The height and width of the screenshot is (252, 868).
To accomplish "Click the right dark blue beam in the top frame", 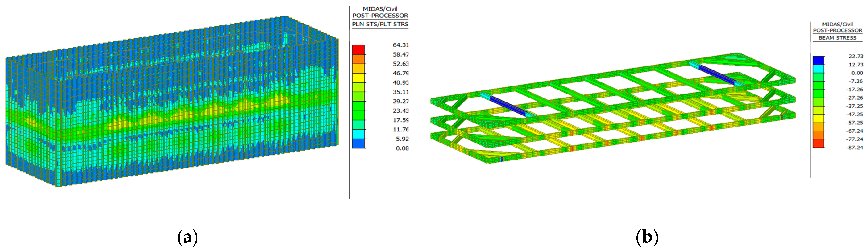I will pyautogui.click(x=717, y=75).
